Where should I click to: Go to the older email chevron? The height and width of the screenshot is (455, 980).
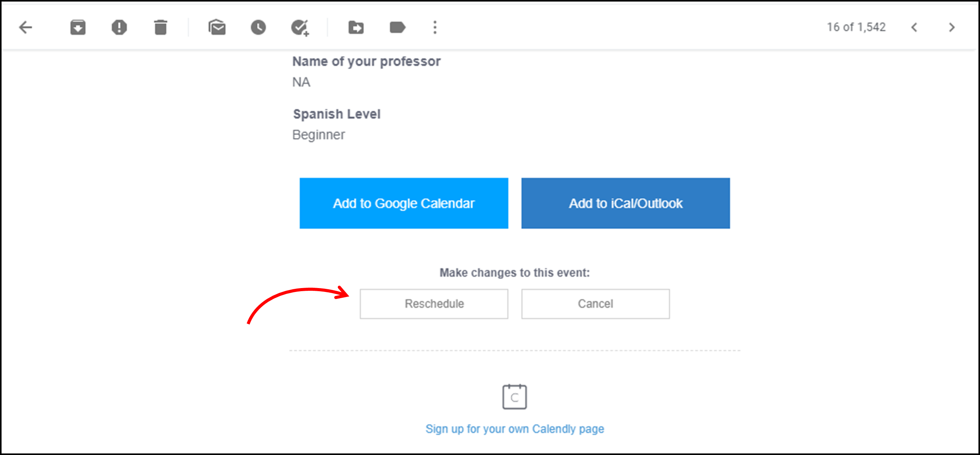click(x=952, y=27)
